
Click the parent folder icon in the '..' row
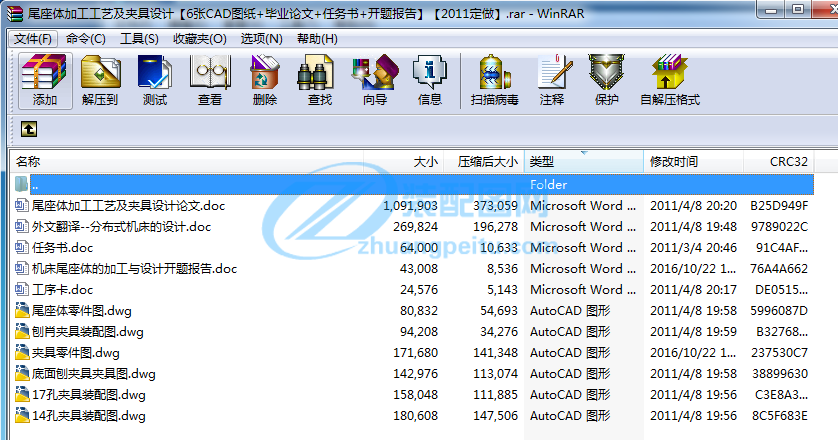pyautogui.click(x=21, y=184)
